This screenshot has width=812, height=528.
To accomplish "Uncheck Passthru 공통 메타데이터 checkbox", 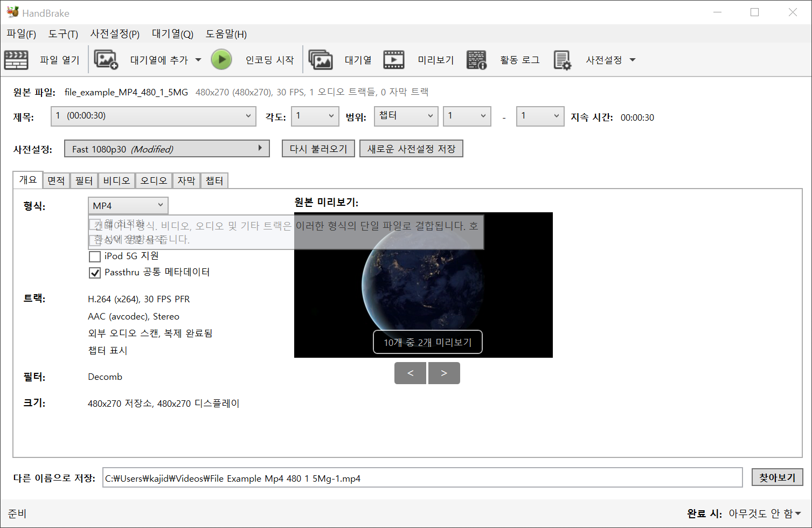I will point(95,273).
